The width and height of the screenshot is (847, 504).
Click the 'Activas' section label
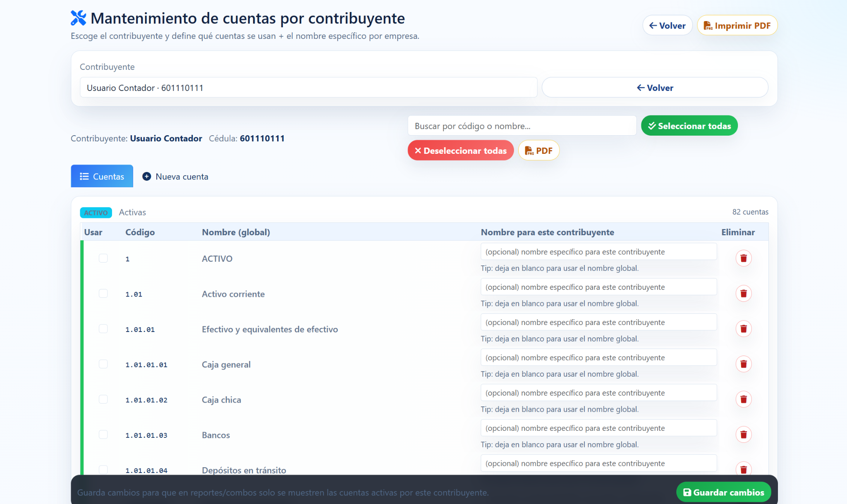pos(132,212)
